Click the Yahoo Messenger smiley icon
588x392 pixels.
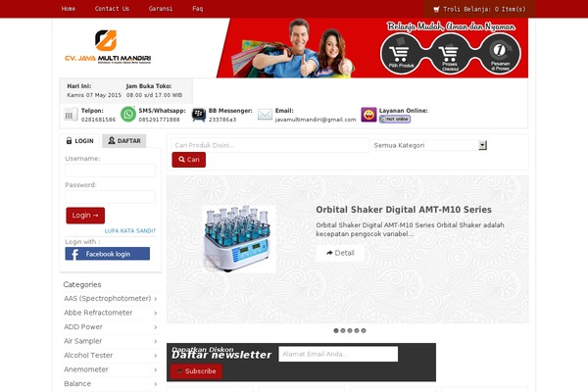(368, 115)
